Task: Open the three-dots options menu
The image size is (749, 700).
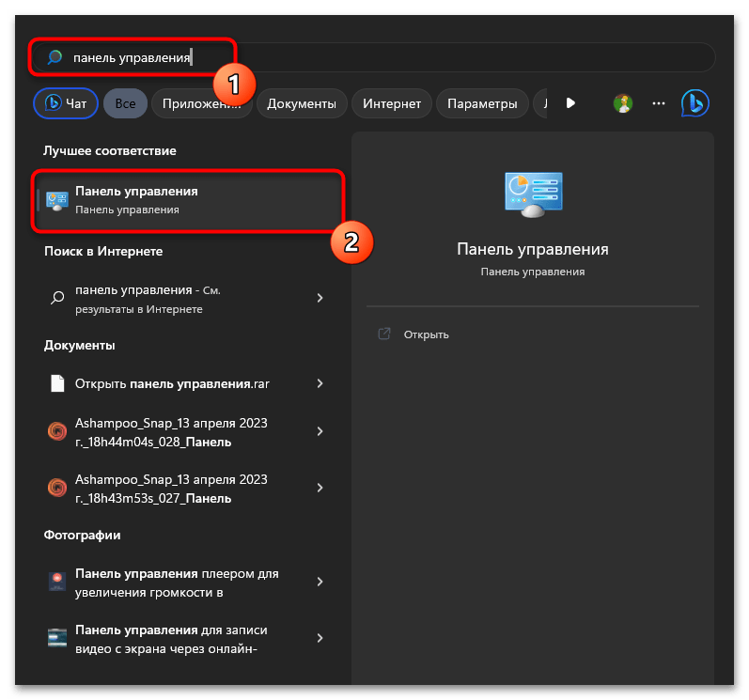Action: [659, 103]
